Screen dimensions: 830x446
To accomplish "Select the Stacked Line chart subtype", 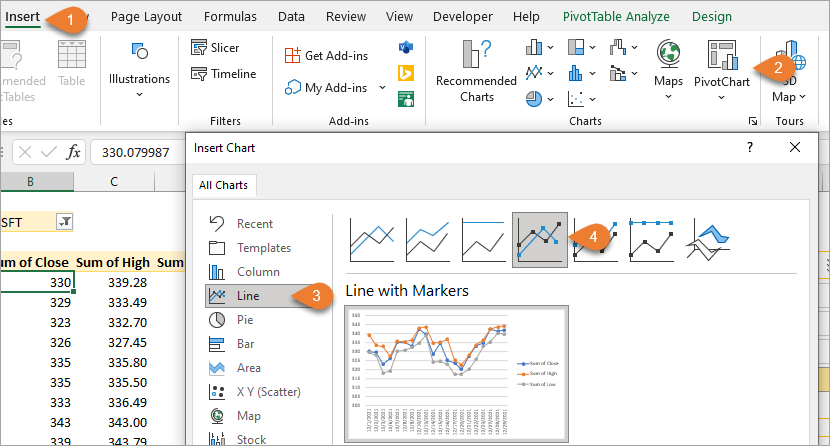I will [x=428, y=240].
